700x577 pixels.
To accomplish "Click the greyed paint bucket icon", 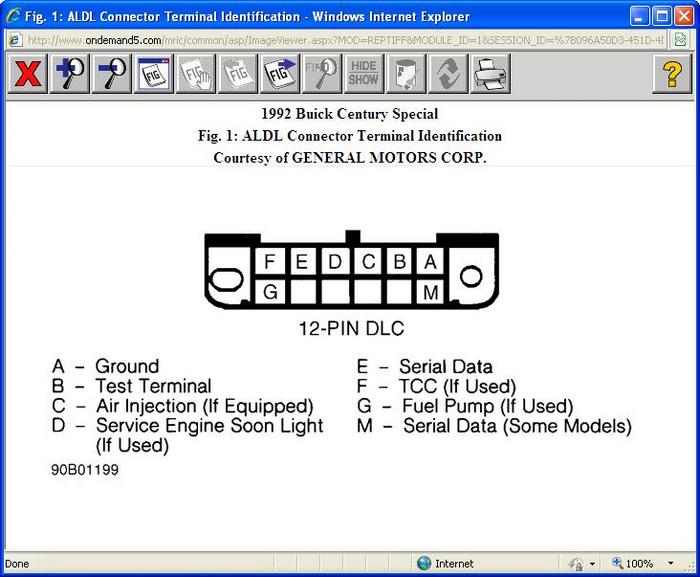I will click(x=405, y=74).
